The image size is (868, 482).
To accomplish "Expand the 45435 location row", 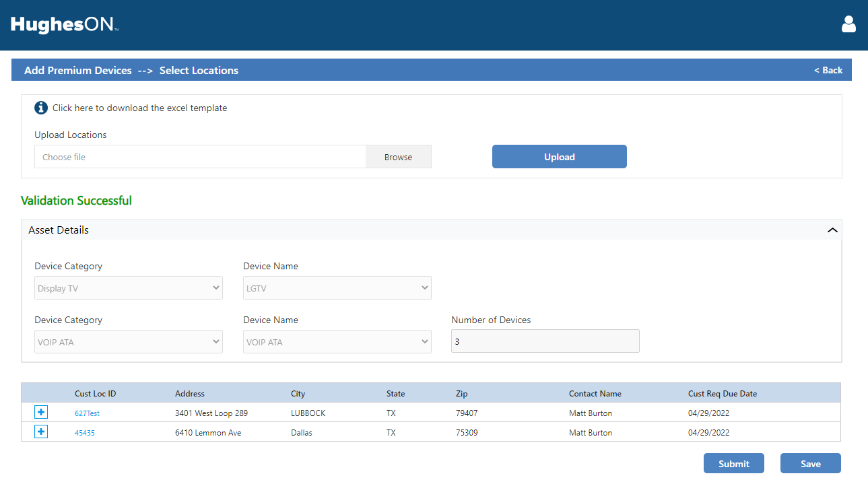I will tap(41, 432).
